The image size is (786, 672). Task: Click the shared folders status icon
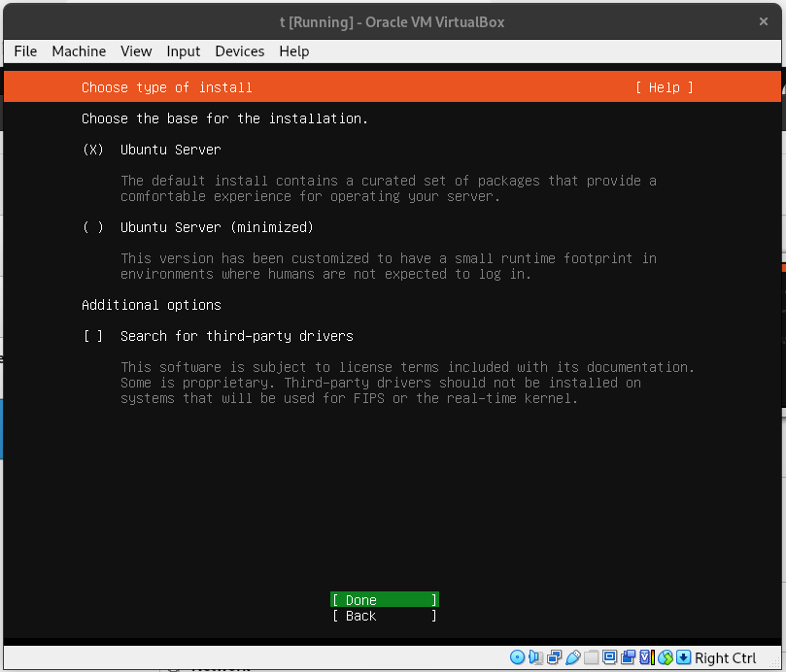coord(591,657)
